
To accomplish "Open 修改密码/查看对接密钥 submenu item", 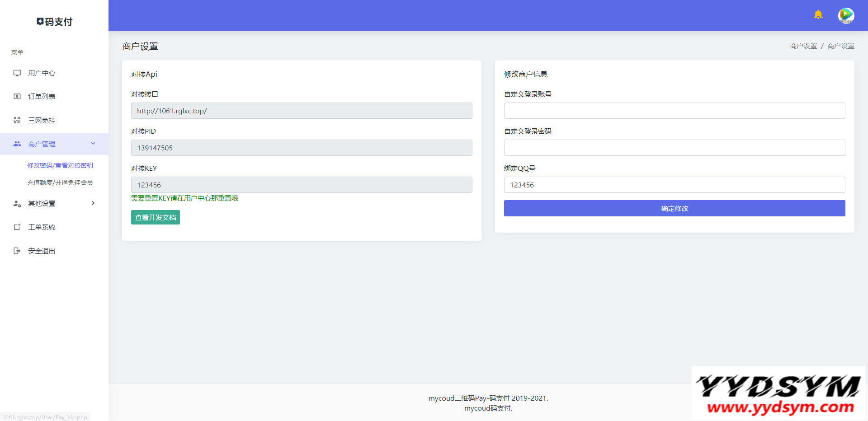I will (60, 165).
